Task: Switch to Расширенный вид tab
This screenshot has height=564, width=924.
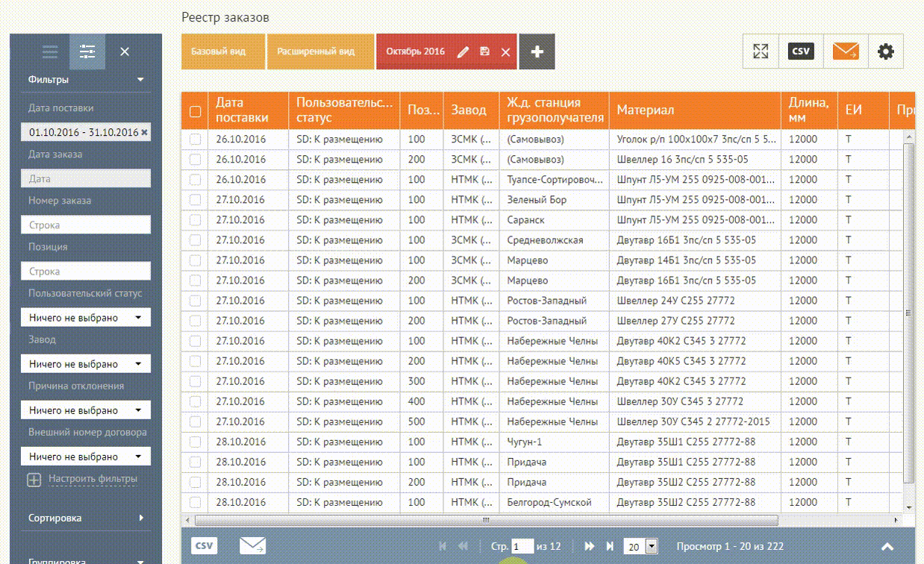Action: (316, 52)
